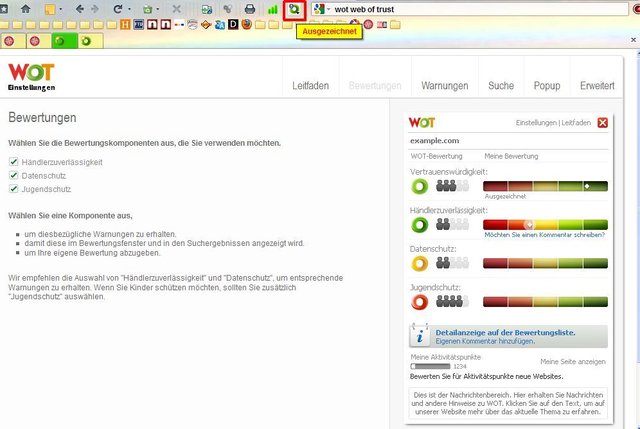The image size is (640, 429).
Task: Click 'Meine Seite anzeigen' link
Action: (573, 362)
